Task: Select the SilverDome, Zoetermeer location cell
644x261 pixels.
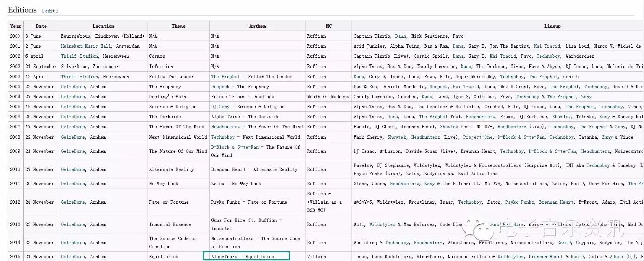Action: click(x=103, y=67)
